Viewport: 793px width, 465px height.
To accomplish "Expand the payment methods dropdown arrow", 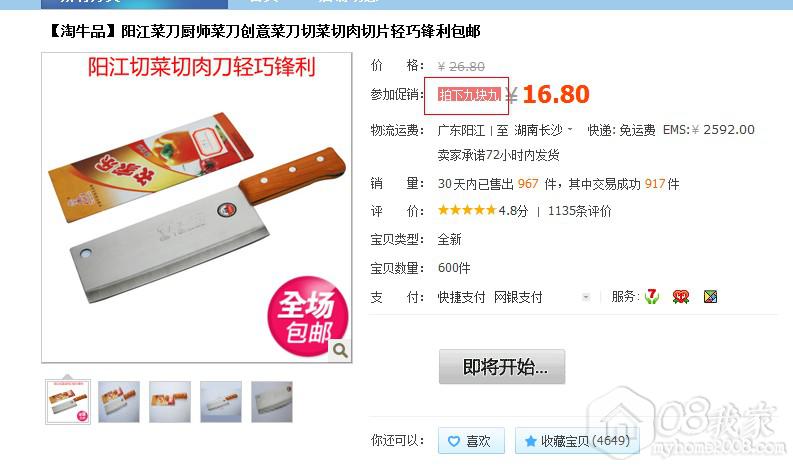I will [586, 297].
